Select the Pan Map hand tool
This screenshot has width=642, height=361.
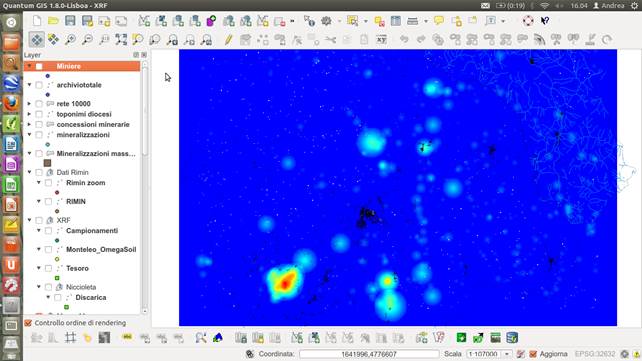36,39
